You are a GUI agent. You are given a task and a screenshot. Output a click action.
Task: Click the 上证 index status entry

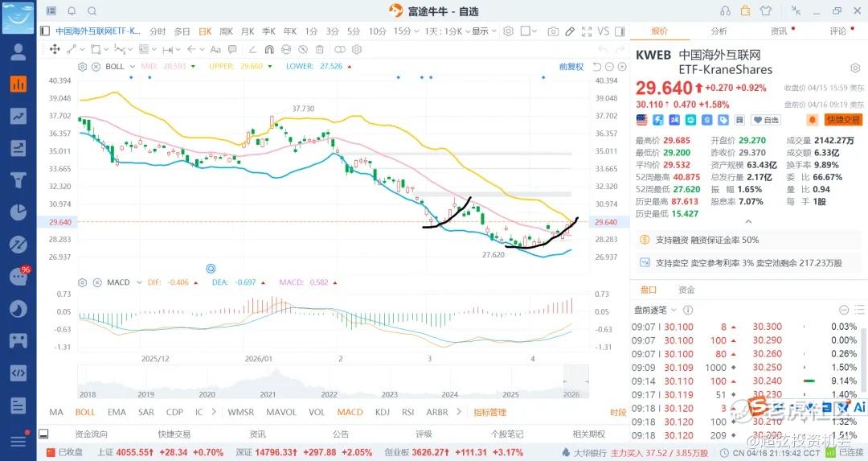point(161,453)
